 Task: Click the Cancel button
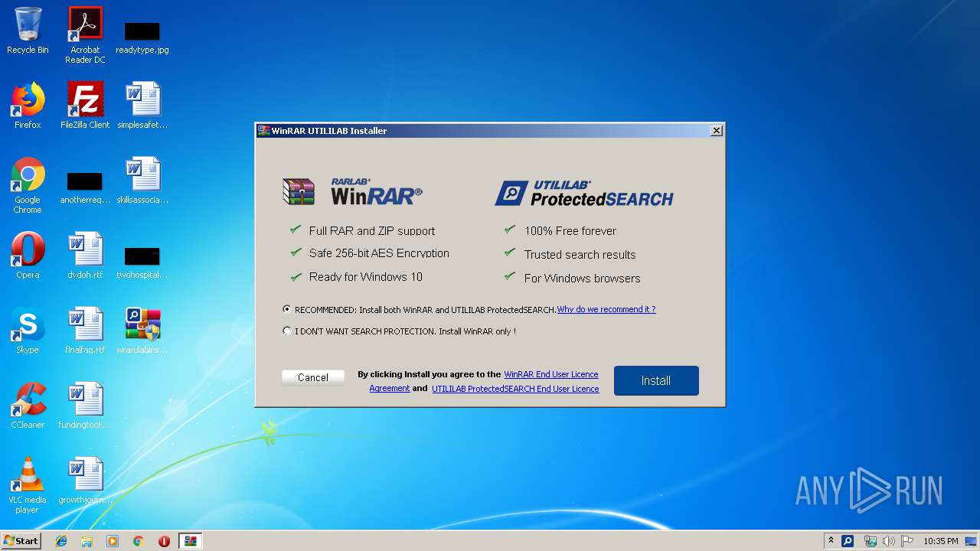pyautogui.click(x=313, y=377)
